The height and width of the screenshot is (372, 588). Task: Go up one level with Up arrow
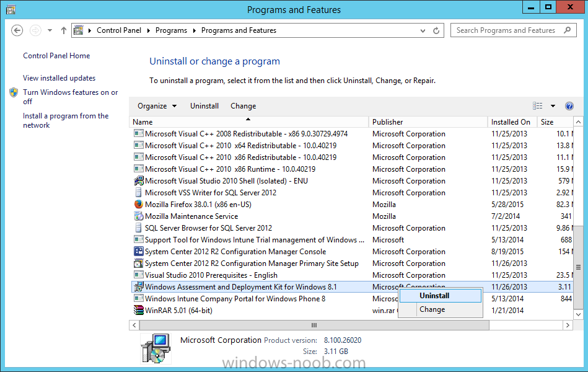[x=63, y=30]
